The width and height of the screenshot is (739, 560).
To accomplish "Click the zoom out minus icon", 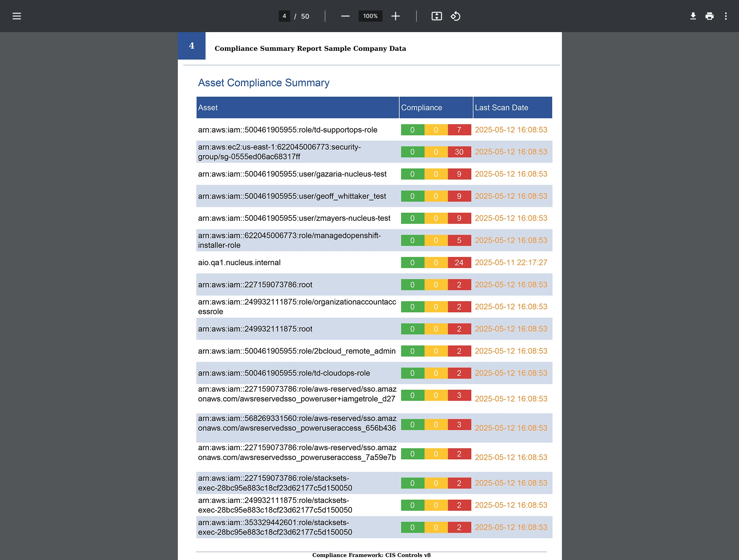I will point(345,16).
